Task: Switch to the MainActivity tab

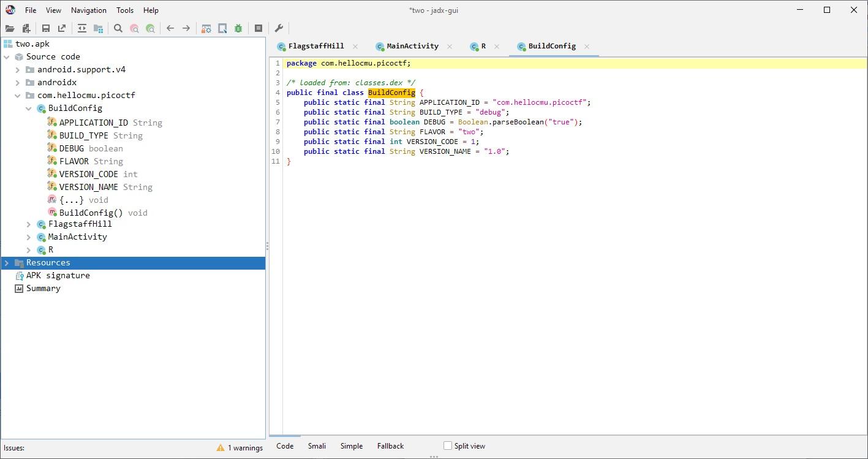Action: [412, 46]
